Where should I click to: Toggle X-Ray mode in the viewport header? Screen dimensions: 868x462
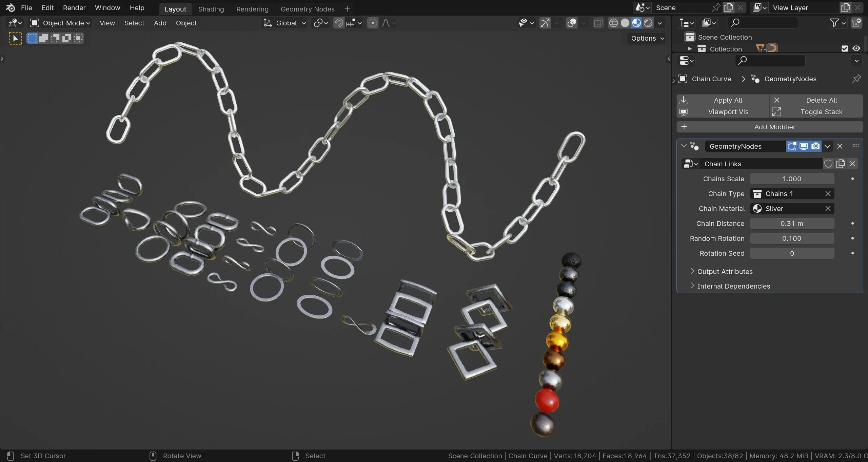coord(598,23)
